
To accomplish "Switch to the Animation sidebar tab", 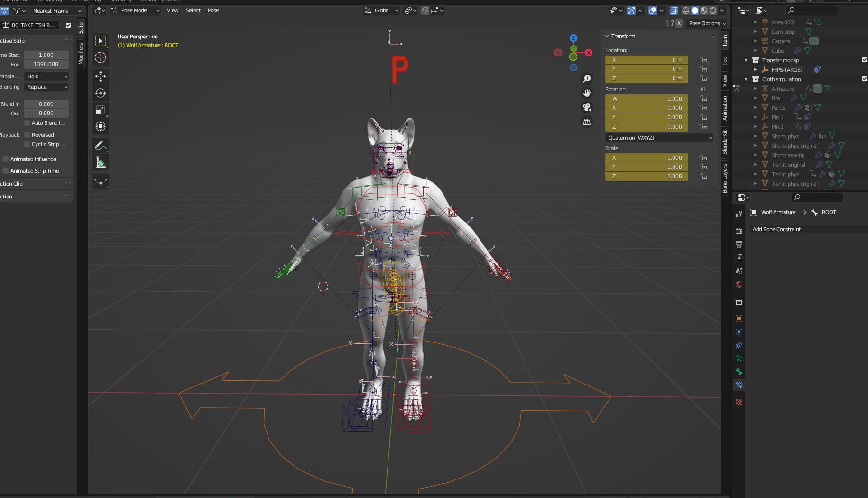I will click(x=725, y=108).
